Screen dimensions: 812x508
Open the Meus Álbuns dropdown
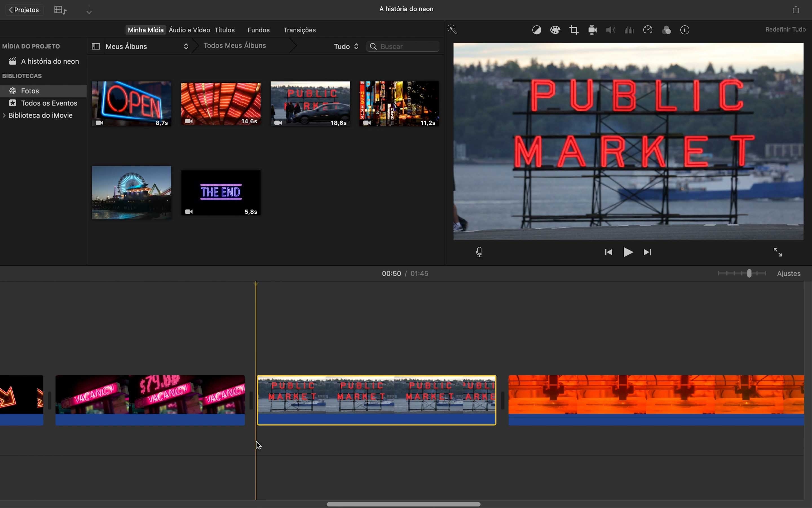tap(147, 46)
